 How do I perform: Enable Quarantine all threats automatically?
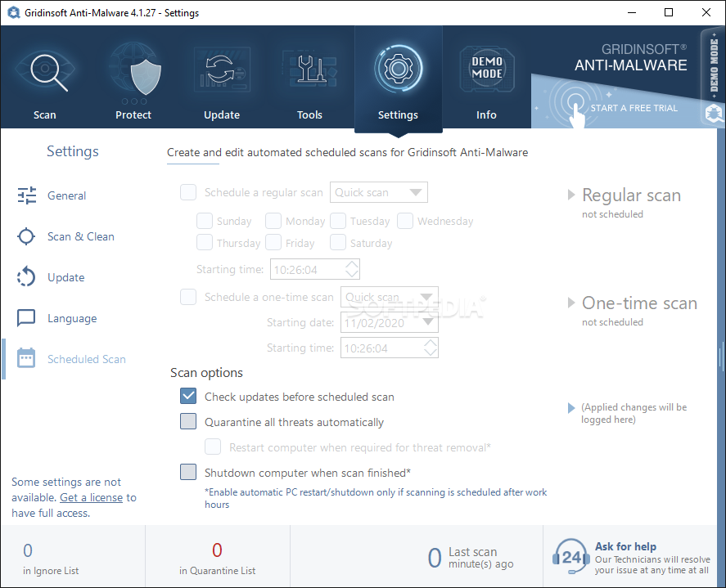coord(188,421)
